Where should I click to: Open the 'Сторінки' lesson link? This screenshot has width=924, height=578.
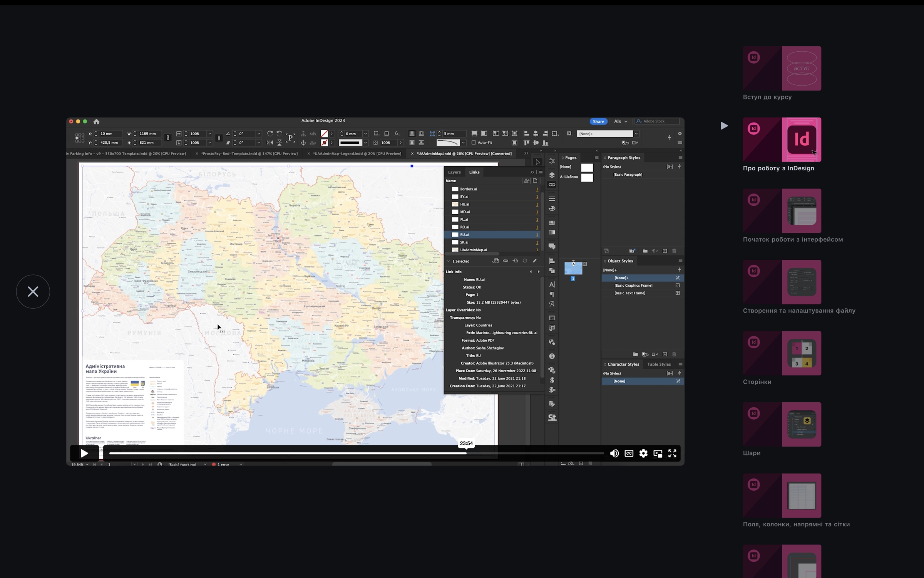757,382
